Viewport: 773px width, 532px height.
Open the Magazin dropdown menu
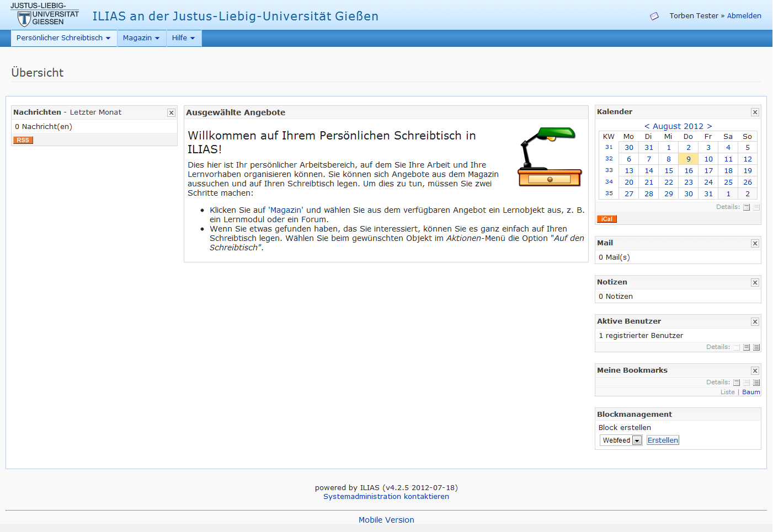pos(141,38)
